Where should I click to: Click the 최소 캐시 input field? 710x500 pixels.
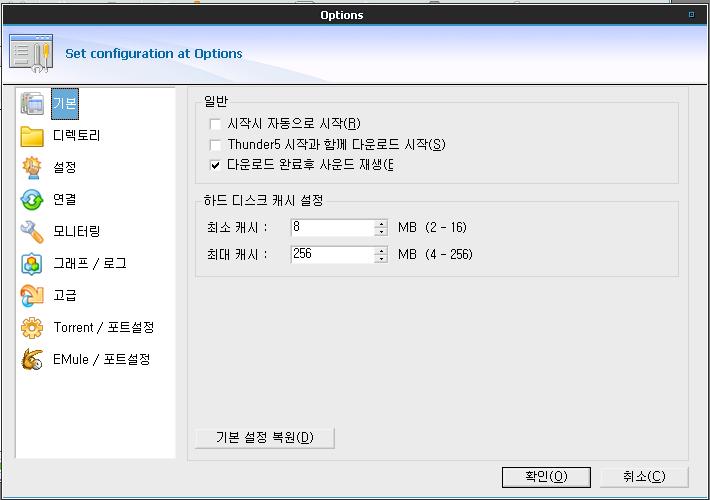click(x=333, y=227)
